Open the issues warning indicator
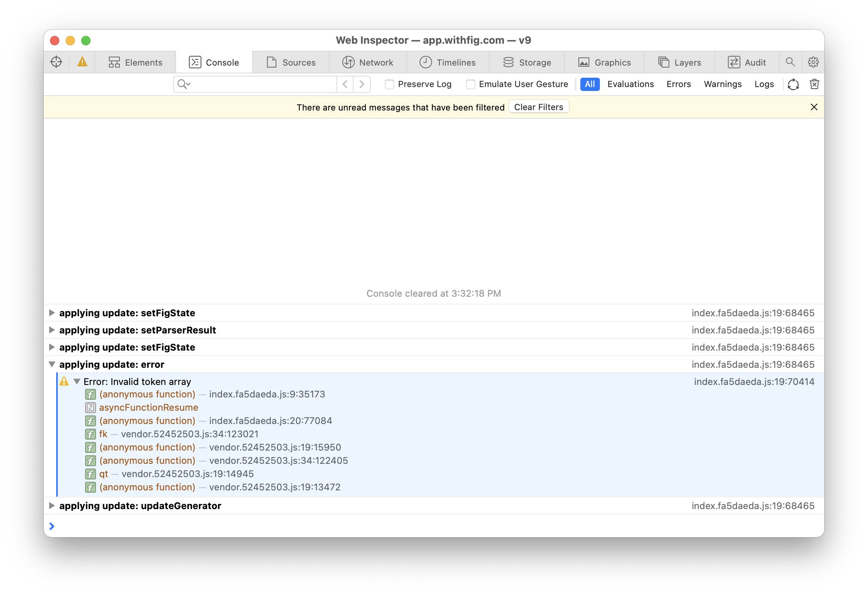Image resolution: width=868 pixels, height=595 pixels. click(82, 62)
